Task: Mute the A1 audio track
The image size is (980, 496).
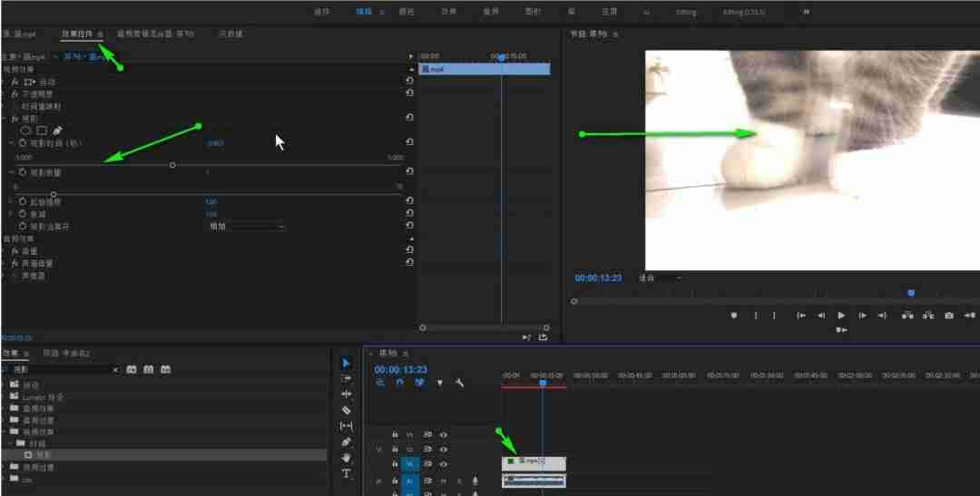Action: point(443,481)
